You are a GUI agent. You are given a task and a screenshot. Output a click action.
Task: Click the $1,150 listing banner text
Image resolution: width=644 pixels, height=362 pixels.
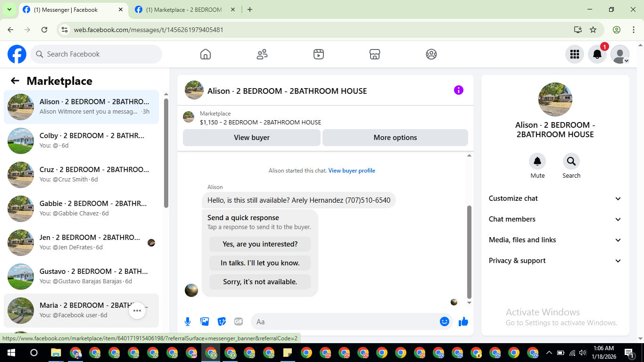(260, 122)
